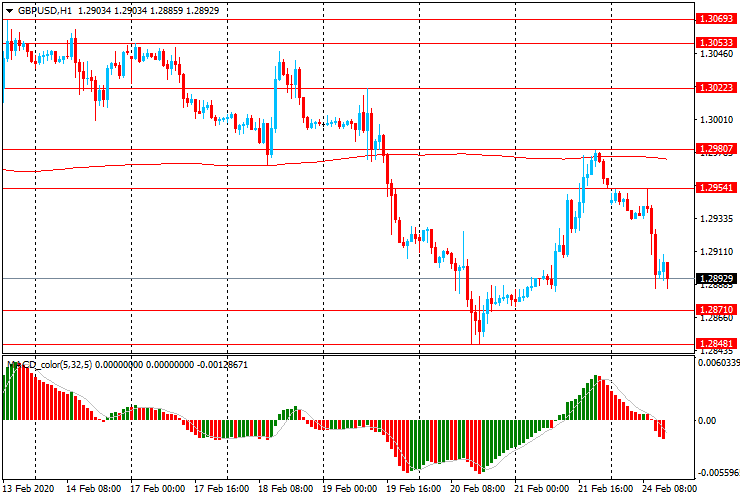Select the current price label 1.28929

(716, 279)
